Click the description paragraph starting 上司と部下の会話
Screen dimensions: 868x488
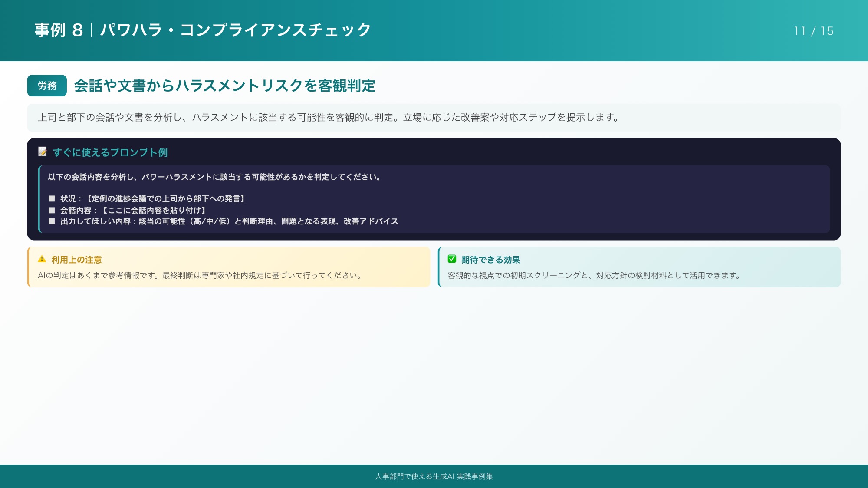tap(328, 117)
